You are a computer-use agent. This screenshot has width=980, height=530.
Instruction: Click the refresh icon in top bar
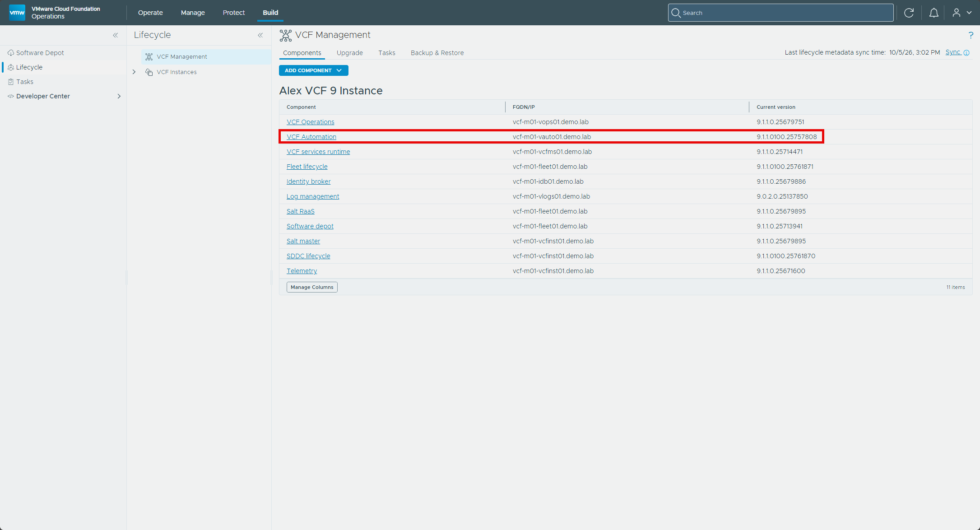pyautogui.click(x=909, y=13)
